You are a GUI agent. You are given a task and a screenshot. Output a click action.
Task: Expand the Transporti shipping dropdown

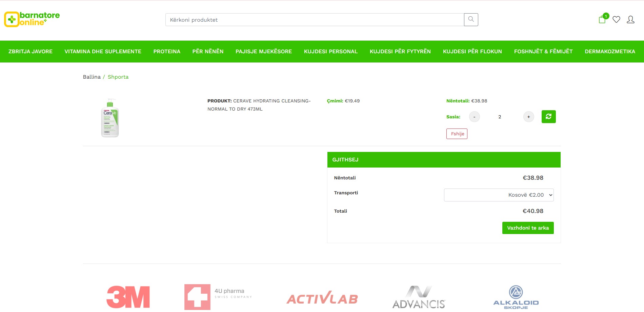coord(499,195)
